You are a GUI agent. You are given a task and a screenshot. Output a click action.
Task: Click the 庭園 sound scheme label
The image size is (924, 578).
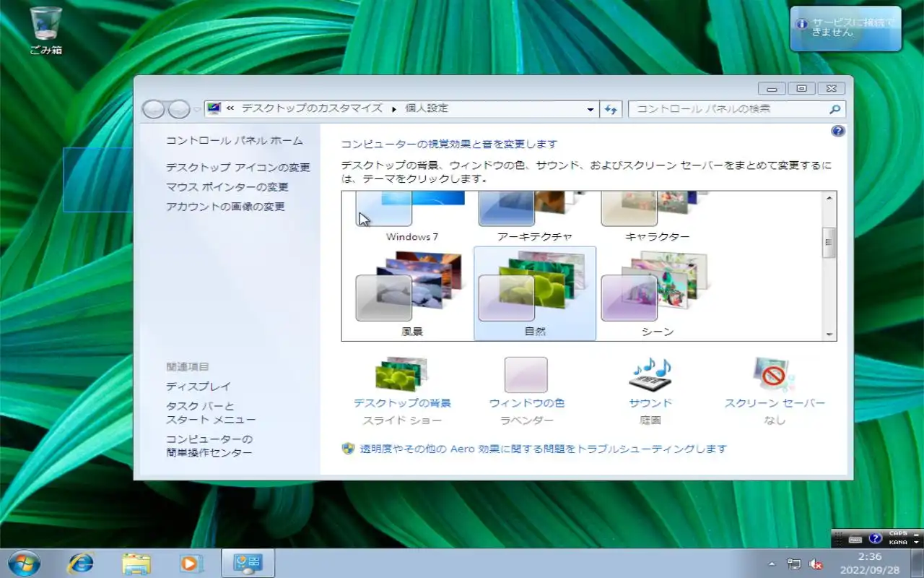(x=650, y=420)
